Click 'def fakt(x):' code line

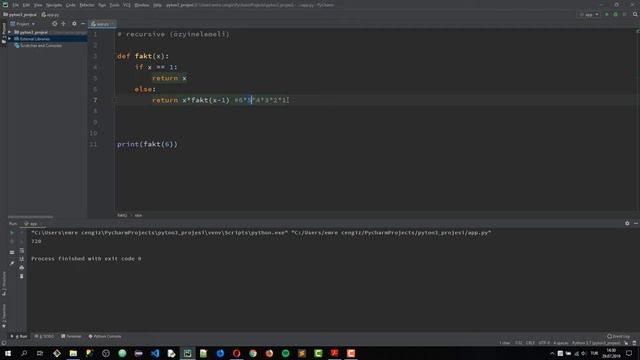[x=143, y=56]
